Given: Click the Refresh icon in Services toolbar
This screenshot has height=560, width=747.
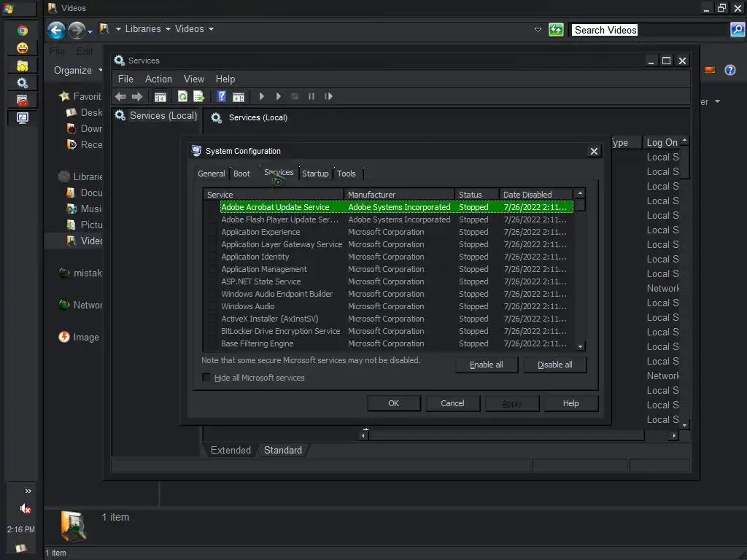Looking at the screenshot, I should click(182, 97).
